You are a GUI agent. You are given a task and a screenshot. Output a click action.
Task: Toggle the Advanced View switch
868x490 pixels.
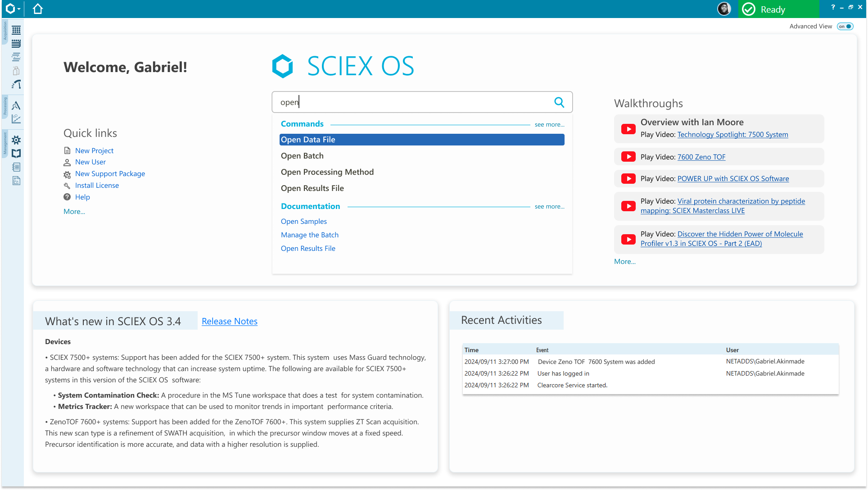(x=845, y=27)
